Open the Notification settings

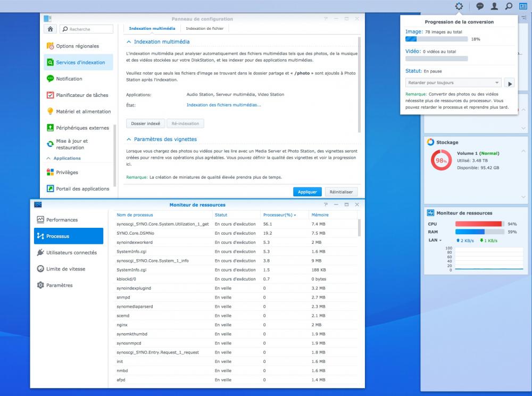tap(78, 79)
